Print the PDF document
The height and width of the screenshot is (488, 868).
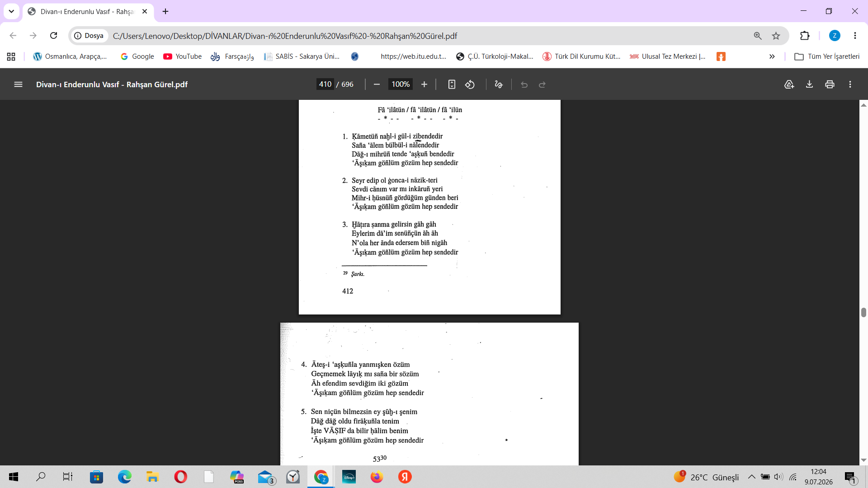[830, 84]
